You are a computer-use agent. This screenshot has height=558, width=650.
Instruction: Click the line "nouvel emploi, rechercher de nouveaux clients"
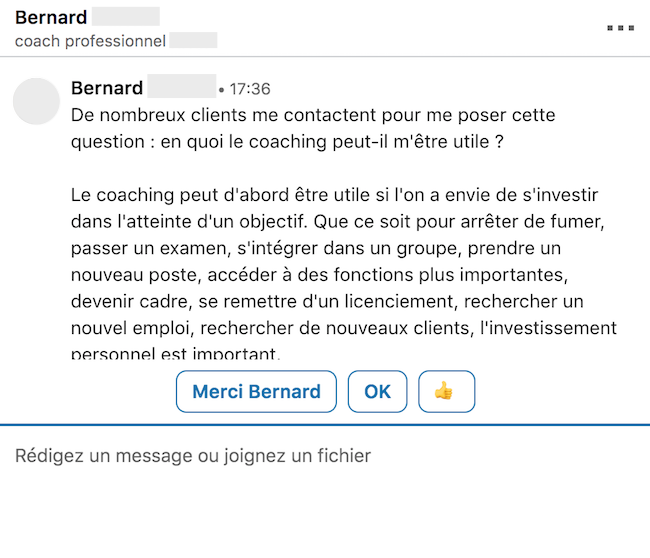coord(343,328)
